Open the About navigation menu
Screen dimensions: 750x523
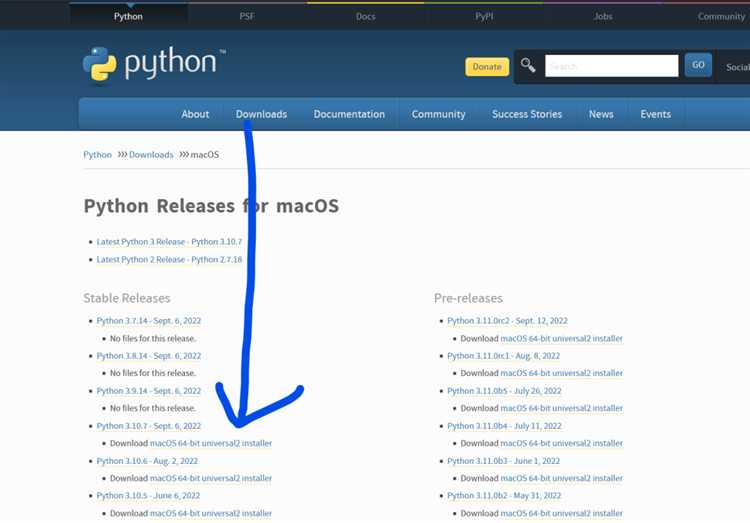[195, 114]
